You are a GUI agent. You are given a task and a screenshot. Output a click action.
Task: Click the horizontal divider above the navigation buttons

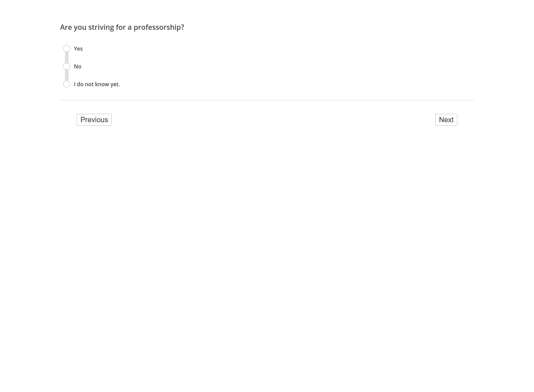[x=267, y=100]
